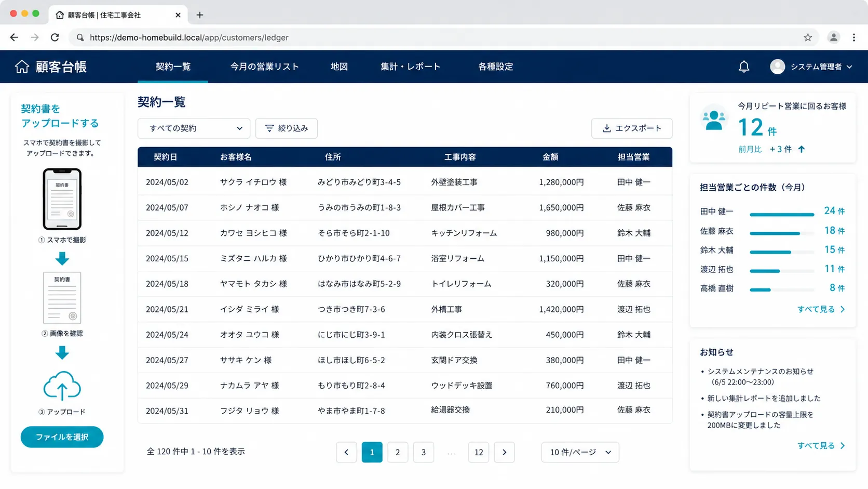Click ファイルを選択 button
Viewport: 868px width, 489px height.
(x=62, y=437)
